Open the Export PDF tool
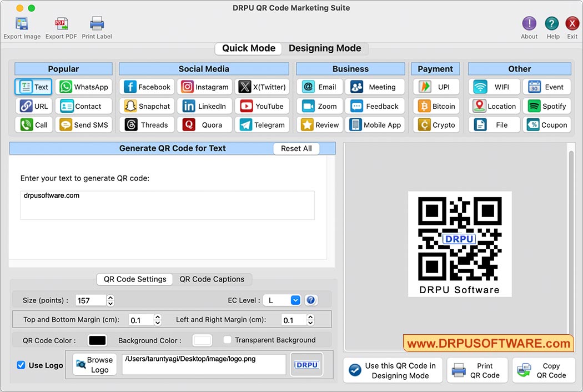The image size is (583, 392). point(61,27)
